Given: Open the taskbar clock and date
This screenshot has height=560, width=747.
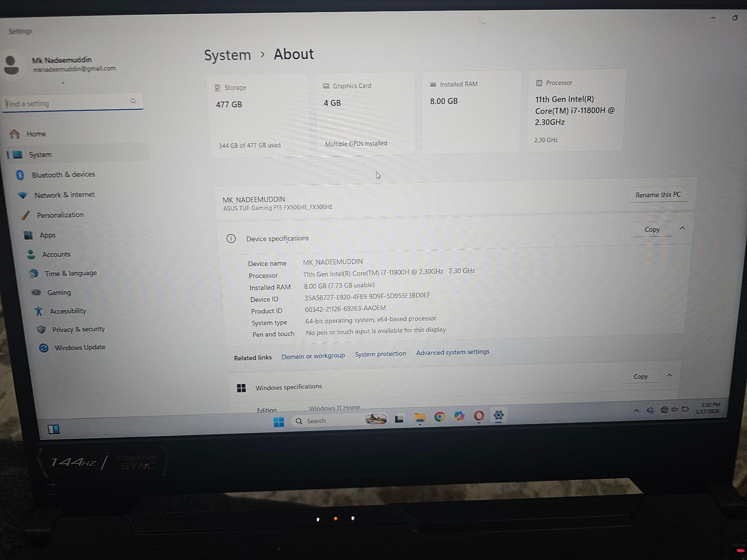Looking at the screenshot, I should click(708, 408).
